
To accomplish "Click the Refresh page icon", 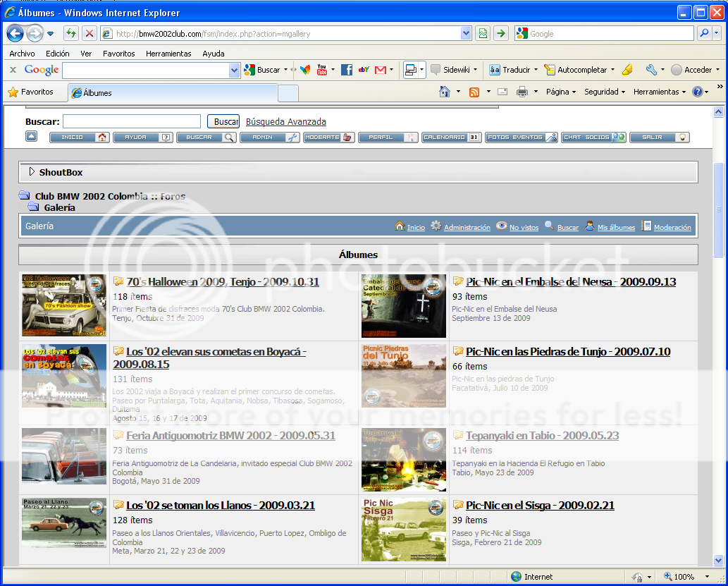I will [70, 33].
